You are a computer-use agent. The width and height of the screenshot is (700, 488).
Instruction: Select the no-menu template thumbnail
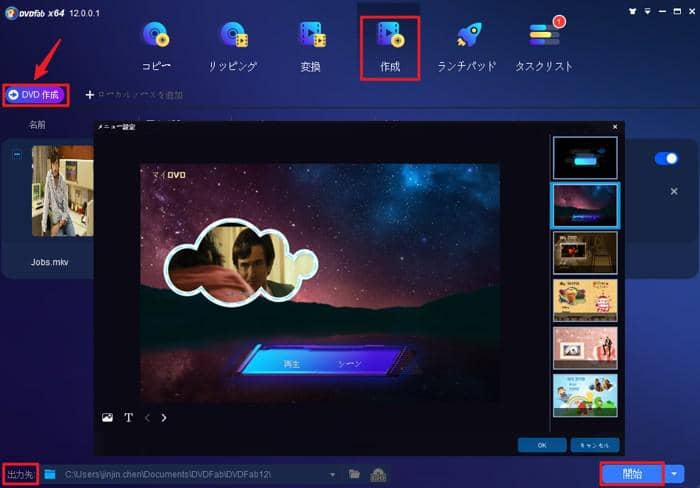pyautogui.click(x=585, y=158)
